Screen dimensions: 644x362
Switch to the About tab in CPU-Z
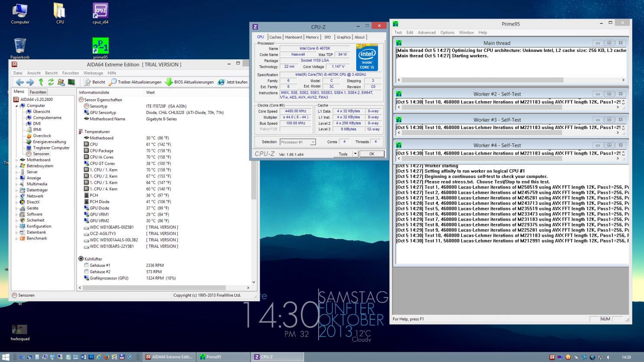point(360,37)
